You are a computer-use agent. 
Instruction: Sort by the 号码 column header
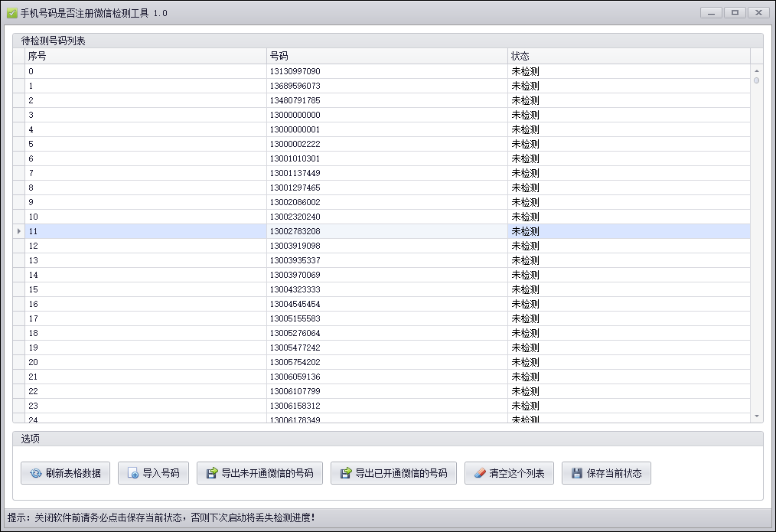[387, 56]
